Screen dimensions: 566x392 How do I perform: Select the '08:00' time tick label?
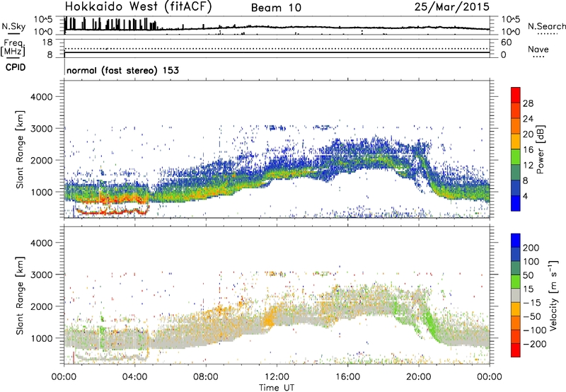(x=206, y=377)
